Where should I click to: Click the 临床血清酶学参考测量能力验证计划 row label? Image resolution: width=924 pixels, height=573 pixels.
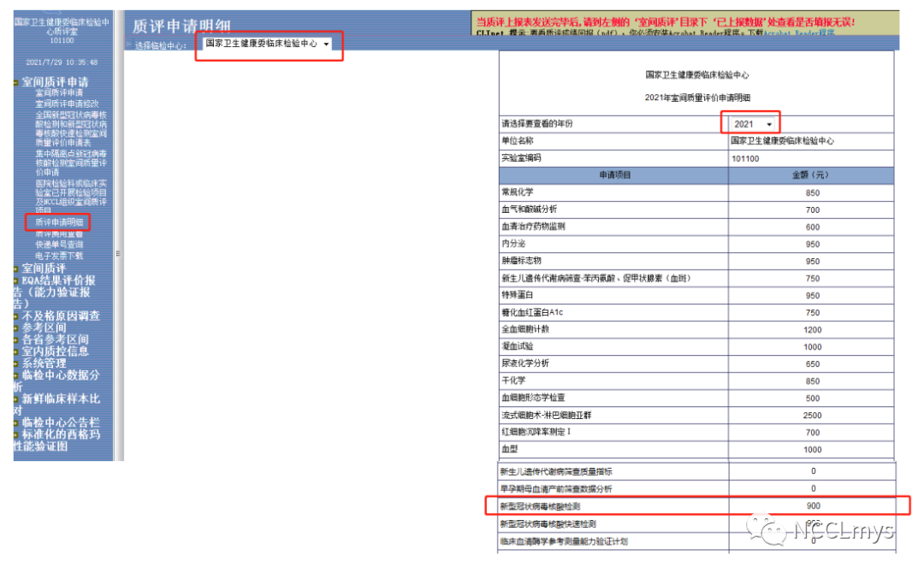tap(564, 541)
